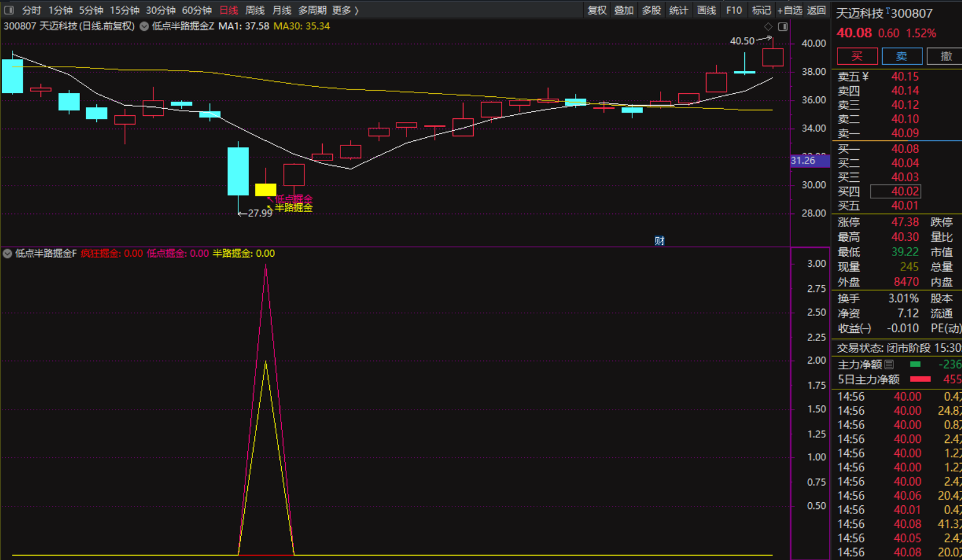Switch to the 15分钟 chart period
This screenshot has width=962, height=560.
point(125,10)
